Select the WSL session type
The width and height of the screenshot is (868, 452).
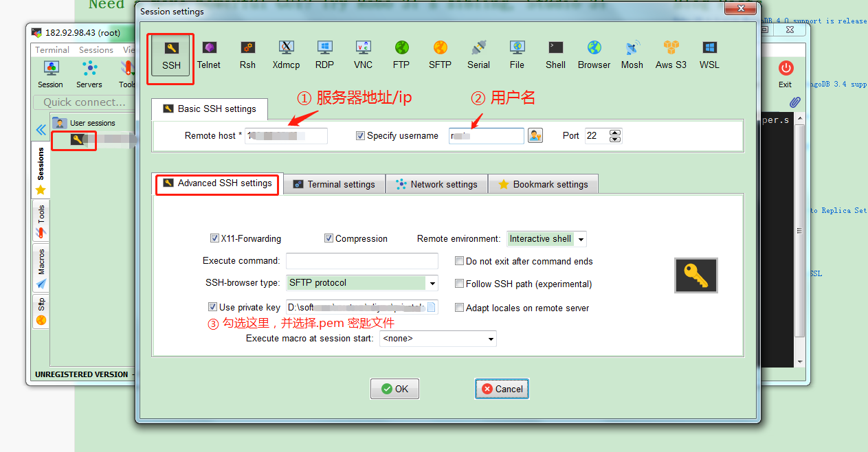point(709,56)
